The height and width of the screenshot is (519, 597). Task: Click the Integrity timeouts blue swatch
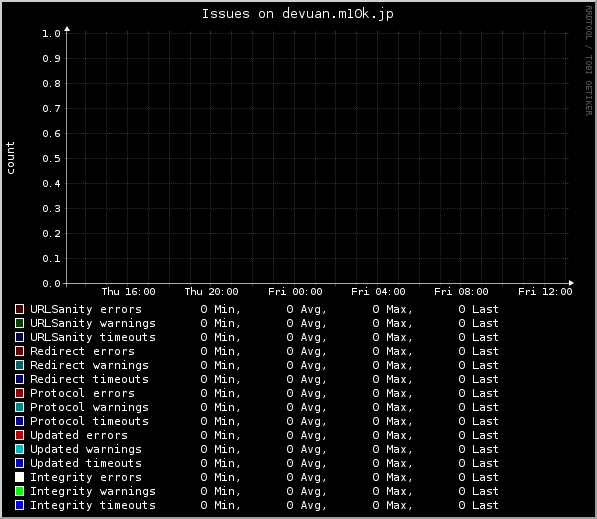coord(19,505)
